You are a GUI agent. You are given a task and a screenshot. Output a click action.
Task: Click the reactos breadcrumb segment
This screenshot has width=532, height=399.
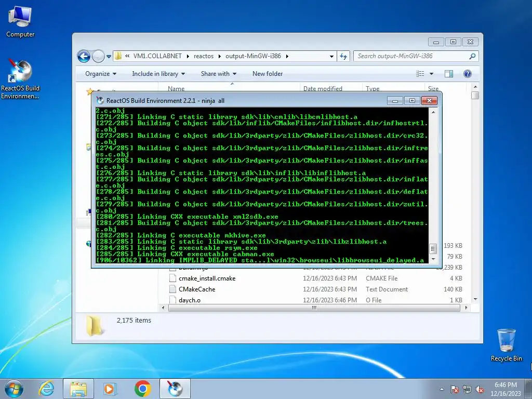[x=204, y=56]
